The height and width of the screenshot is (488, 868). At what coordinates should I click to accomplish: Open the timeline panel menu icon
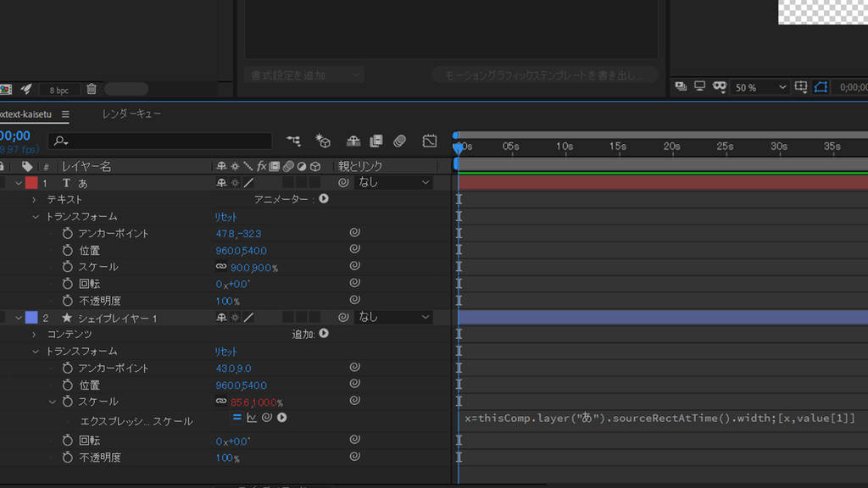pos(65,114)
